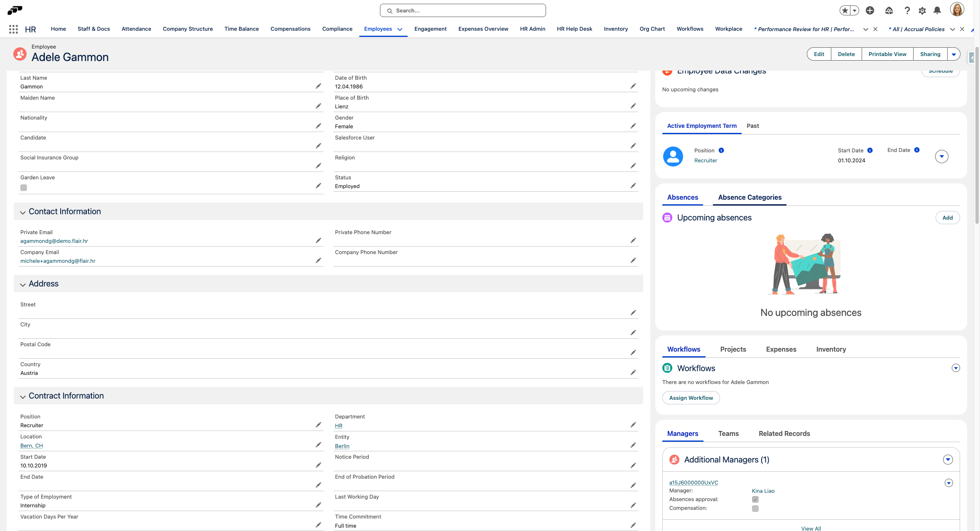Image resolution: width=980 pixels, height=531 pixels.
Task: Expand the employment term actions dropdown
Action: pyautogui.click(x=941, y=157)
